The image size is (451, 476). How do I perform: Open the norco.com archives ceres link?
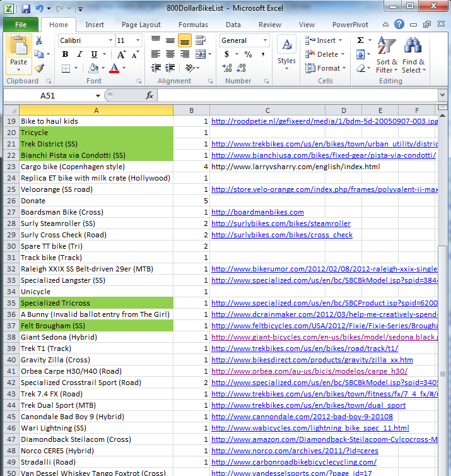[295, 451]
